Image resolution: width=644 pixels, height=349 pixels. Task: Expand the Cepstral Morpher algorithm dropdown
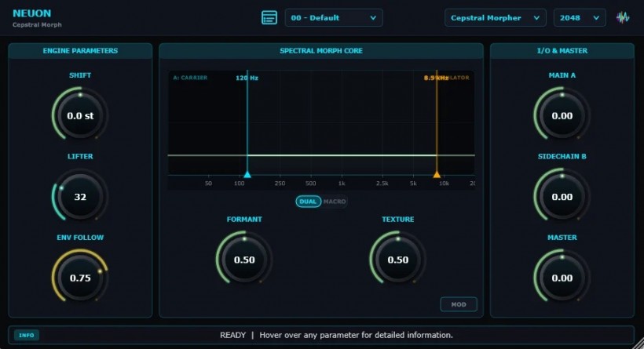[495, 17]
